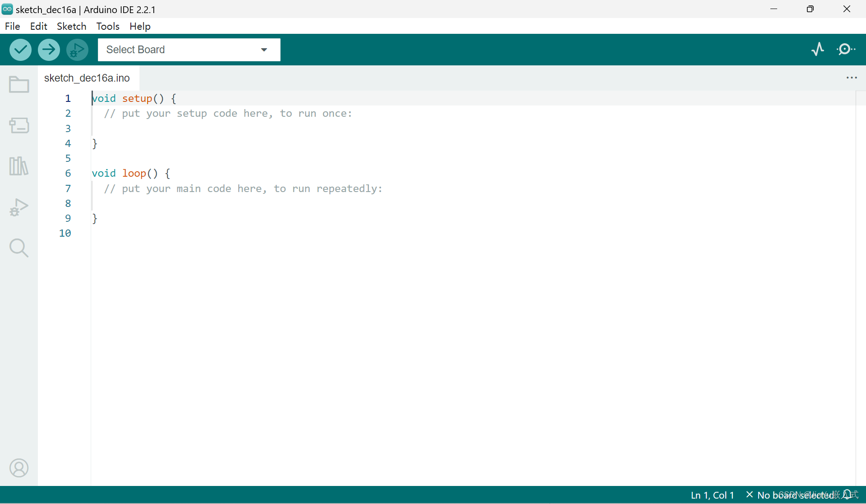Open the Sketch menu

tap(71, 26)
